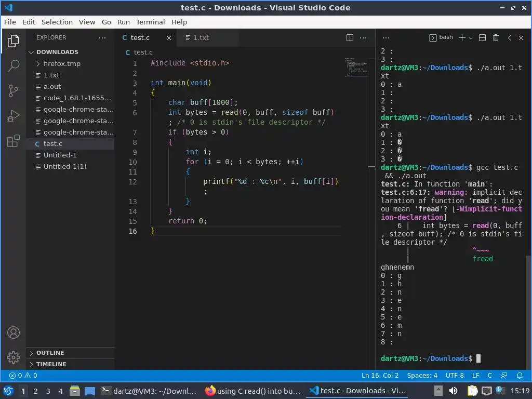This screenshot has width=532, height=399.
Task: Open the Selection menu
Action: (57, 22)
